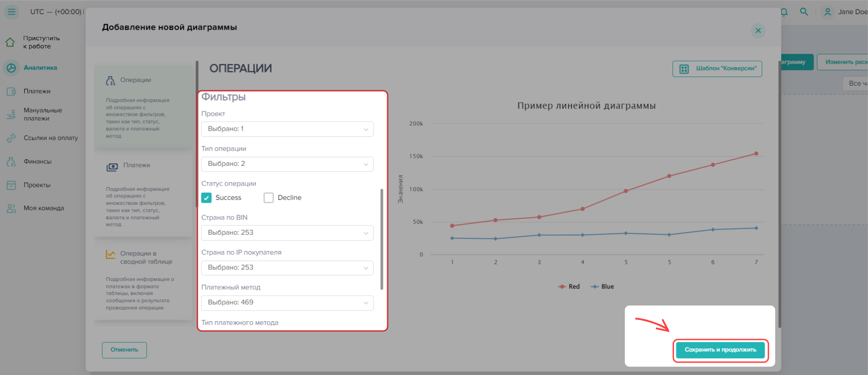Expand the Проект dropdown
Screen dimensions: 868x375
(287, 129)
